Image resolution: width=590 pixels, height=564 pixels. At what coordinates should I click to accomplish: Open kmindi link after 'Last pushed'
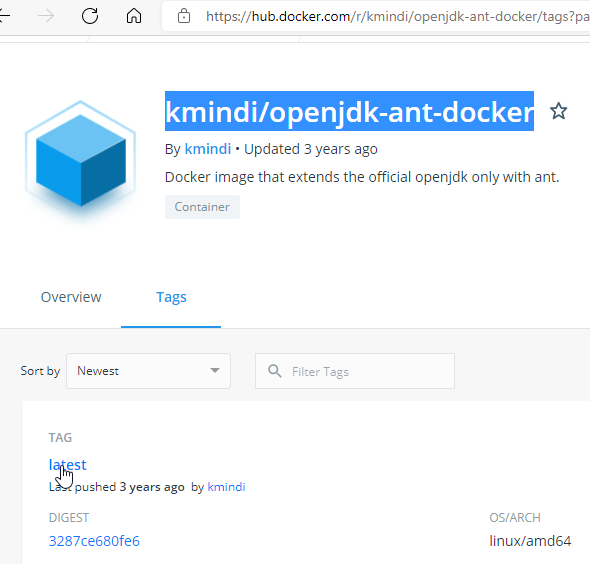pos(227,487)
